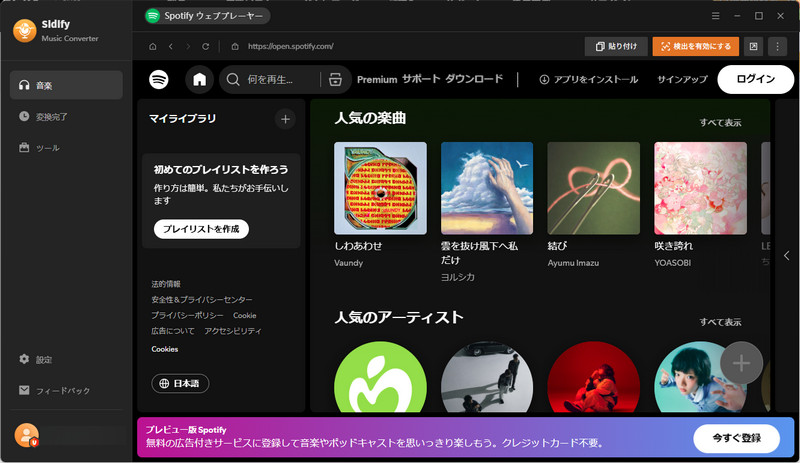Click the 人気のアーティスト heading
Image resolution: width=800 pixels, height=463 pixels.
point(398,318)
